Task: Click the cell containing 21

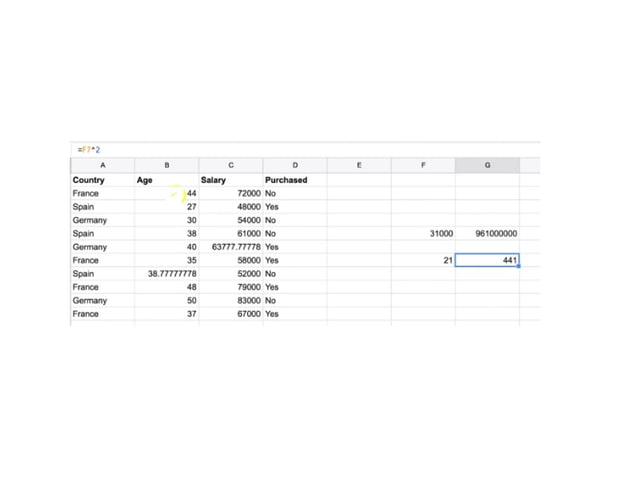Action: 422,260
